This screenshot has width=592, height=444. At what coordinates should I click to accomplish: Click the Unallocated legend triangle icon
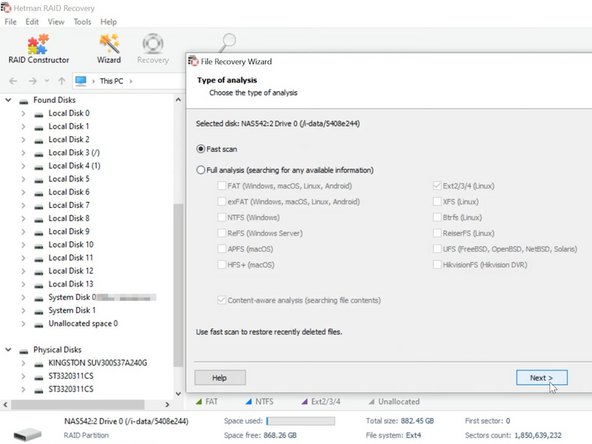[372, 402]
